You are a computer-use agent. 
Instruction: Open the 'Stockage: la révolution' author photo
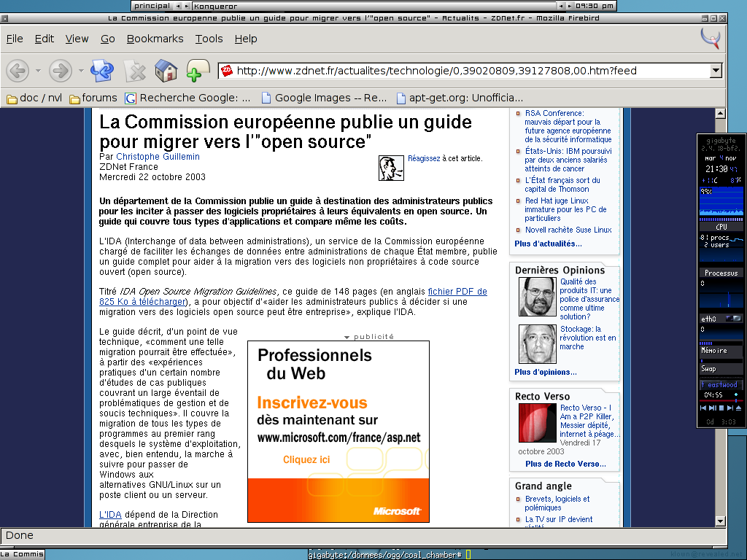pos(538,344)
